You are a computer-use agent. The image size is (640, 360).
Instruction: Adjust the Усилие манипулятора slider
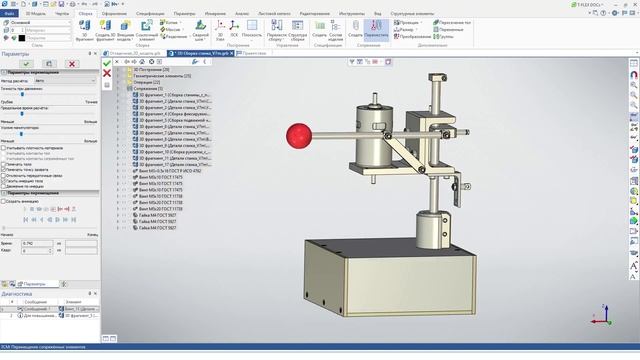click(21, 133)
